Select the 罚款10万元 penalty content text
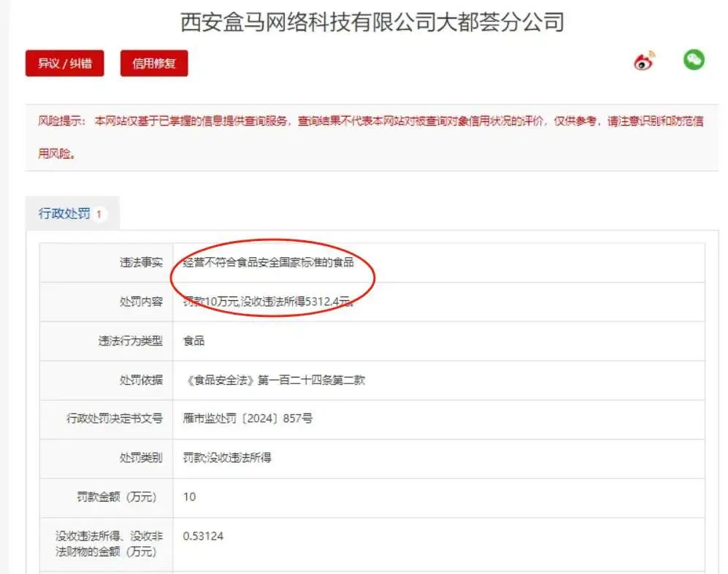This screenshot has width=728, height=574. (x=269, y=302)
